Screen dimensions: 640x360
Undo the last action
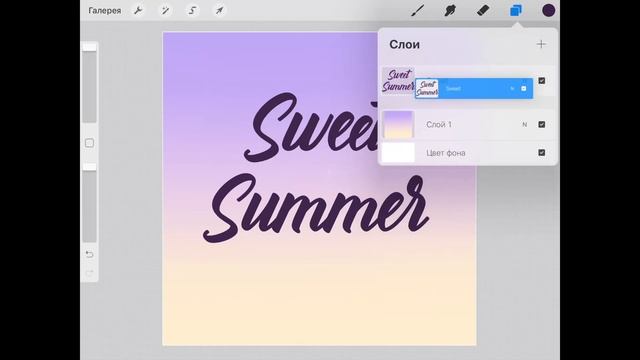(x=89, y=255)
